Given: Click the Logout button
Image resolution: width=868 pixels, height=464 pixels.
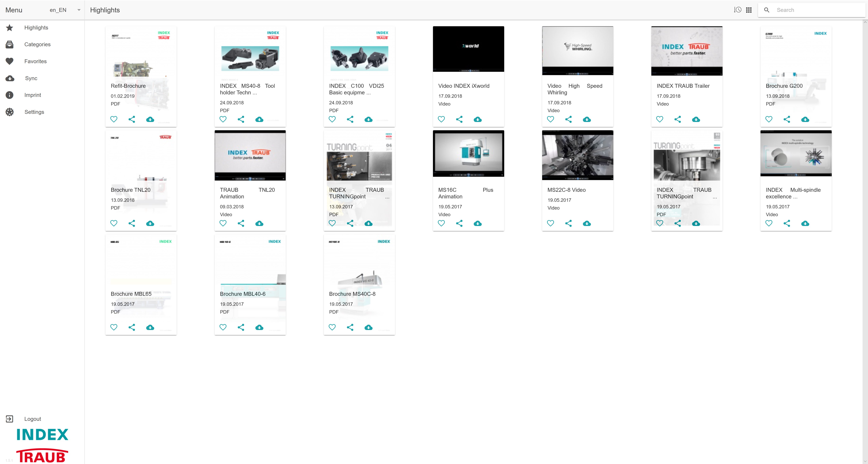Looking at the screenshot, I should pos(32,419).
